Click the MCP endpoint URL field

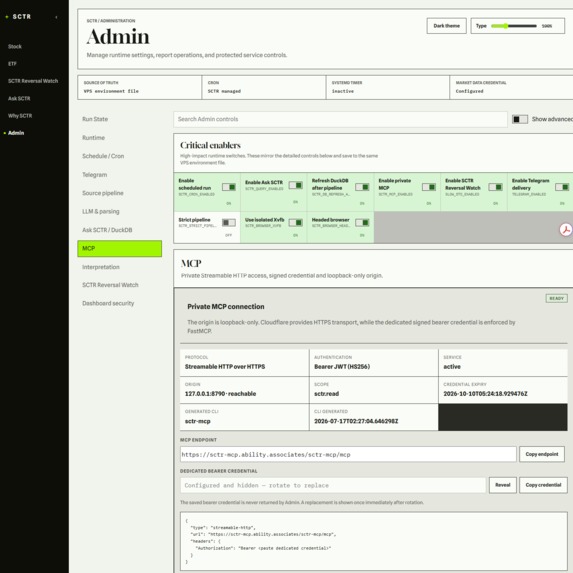pyautogui.click(x=348, y=454)
